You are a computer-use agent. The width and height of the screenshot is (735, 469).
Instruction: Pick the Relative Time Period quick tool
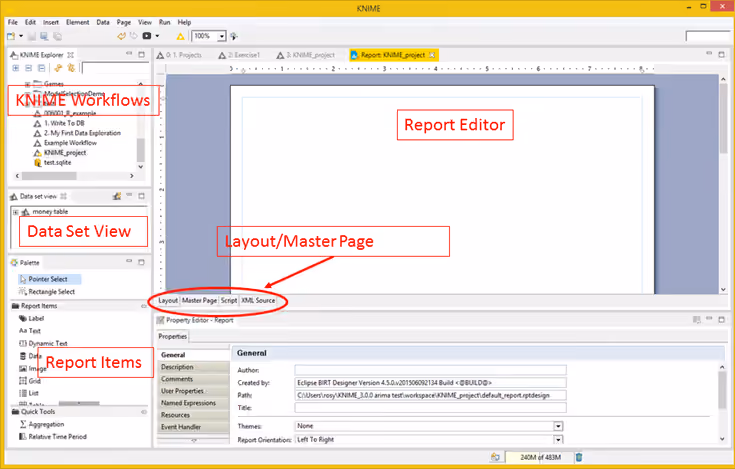57,437
